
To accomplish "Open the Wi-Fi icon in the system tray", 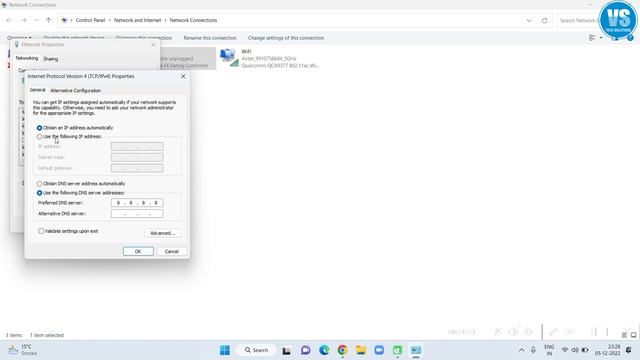I will 565,350.
